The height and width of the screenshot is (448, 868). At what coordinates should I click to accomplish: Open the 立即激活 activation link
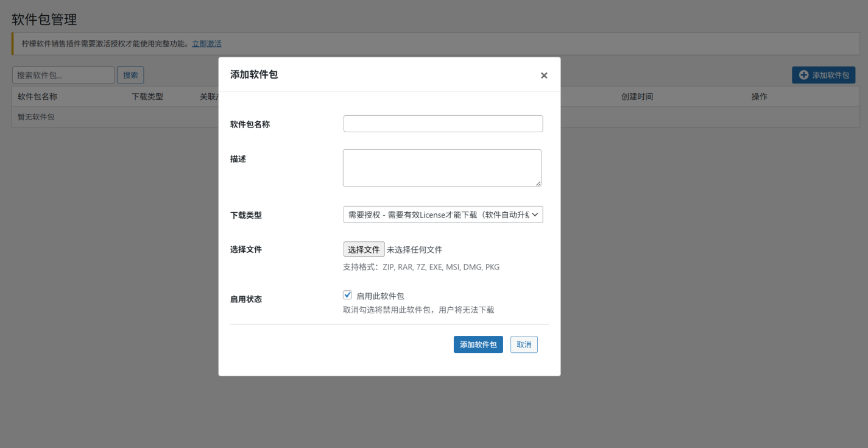tap(206, 44)
